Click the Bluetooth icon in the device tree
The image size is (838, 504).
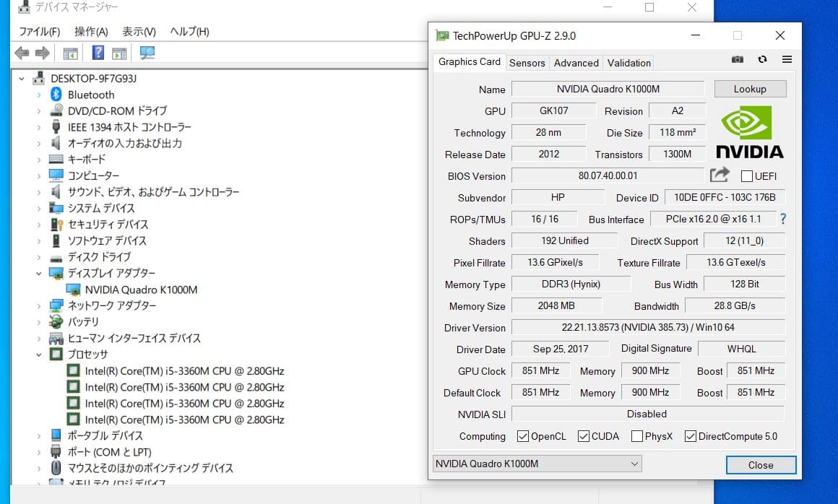click(x=56, y=95)
